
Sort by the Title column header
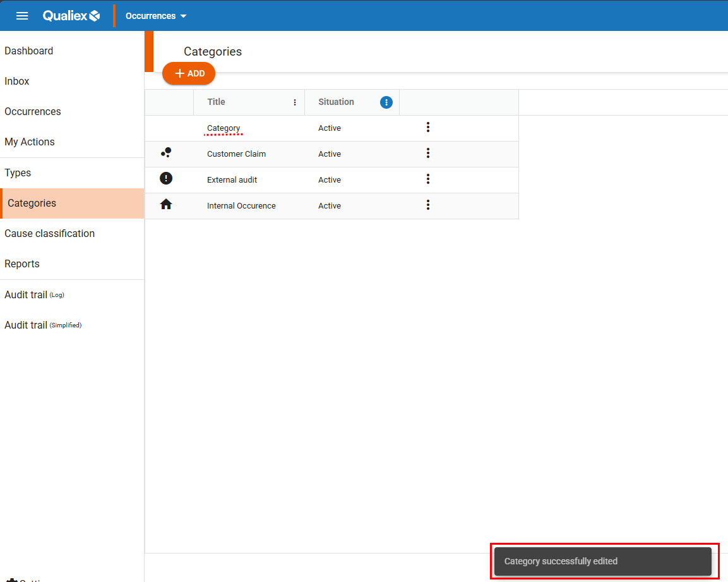point(216,102)
